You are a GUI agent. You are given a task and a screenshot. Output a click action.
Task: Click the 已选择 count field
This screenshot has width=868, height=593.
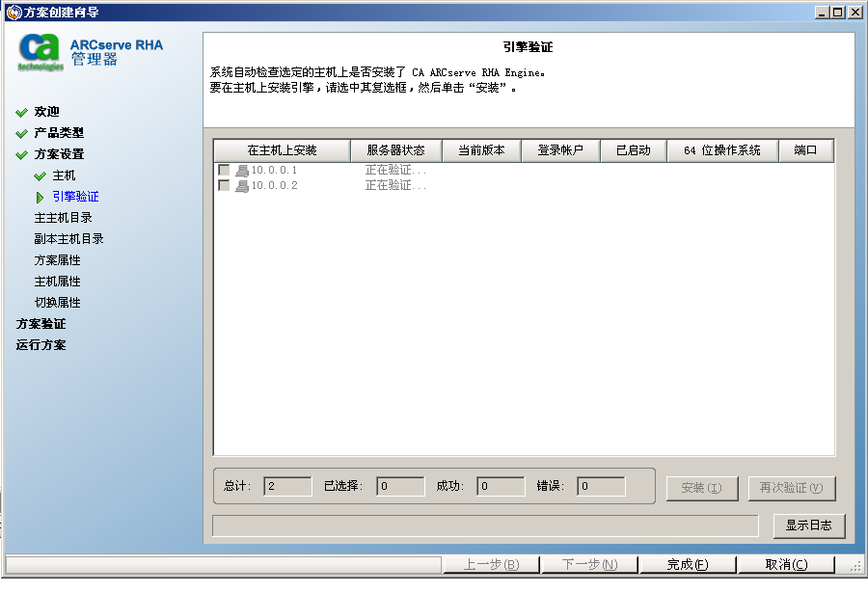[x=400, y=487]
